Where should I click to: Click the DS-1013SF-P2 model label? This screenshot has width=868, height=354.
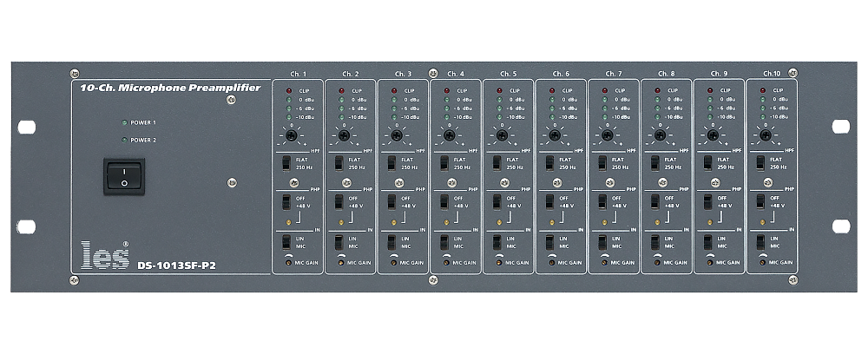pyautogui.click(x=176, y=265)
